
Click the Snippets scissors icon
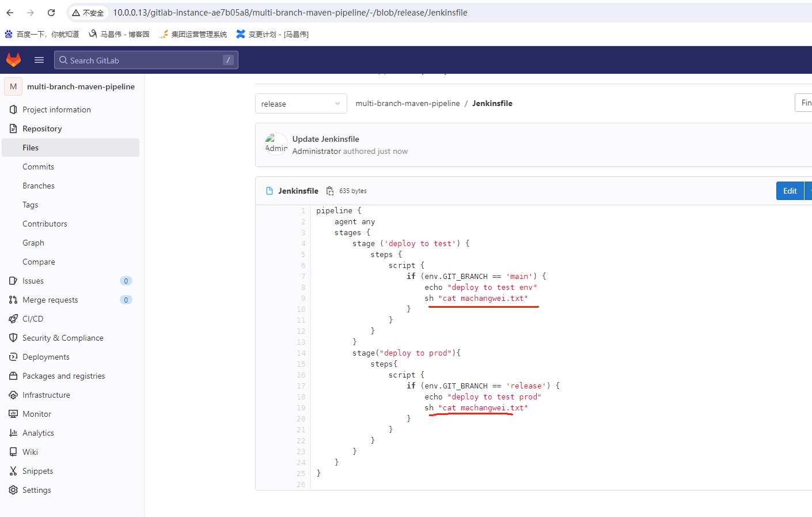[x=13, y=471]
